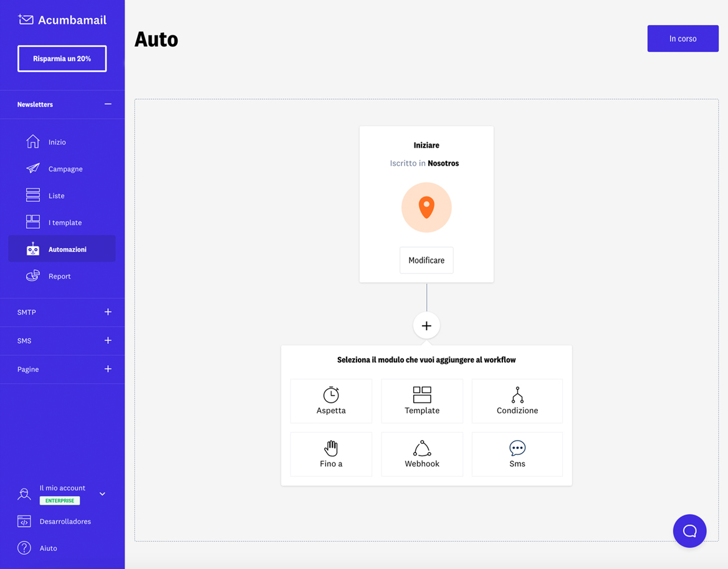Open Liste from the sidebar
728x569 pixels.
coord(56,195)
